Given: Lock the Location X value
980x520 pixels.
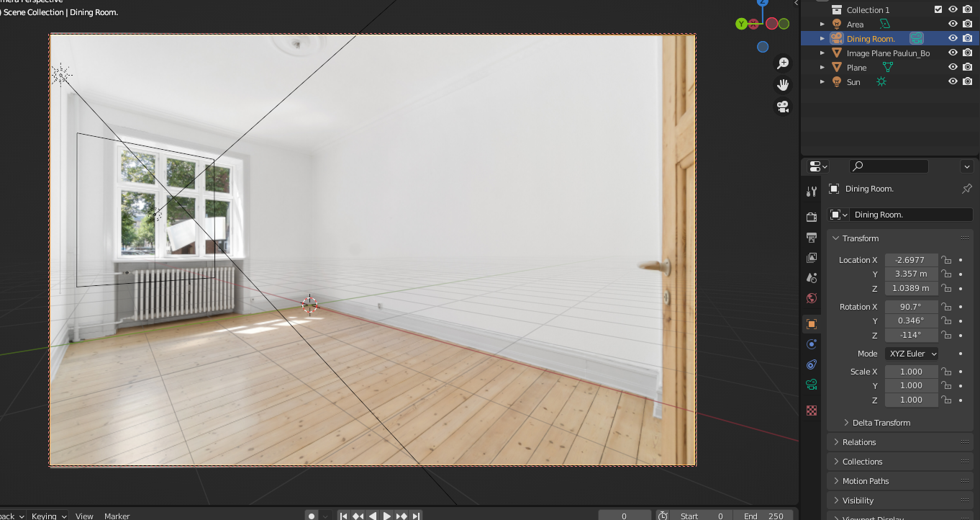Looking at the screenshot, I should point(947,260).
